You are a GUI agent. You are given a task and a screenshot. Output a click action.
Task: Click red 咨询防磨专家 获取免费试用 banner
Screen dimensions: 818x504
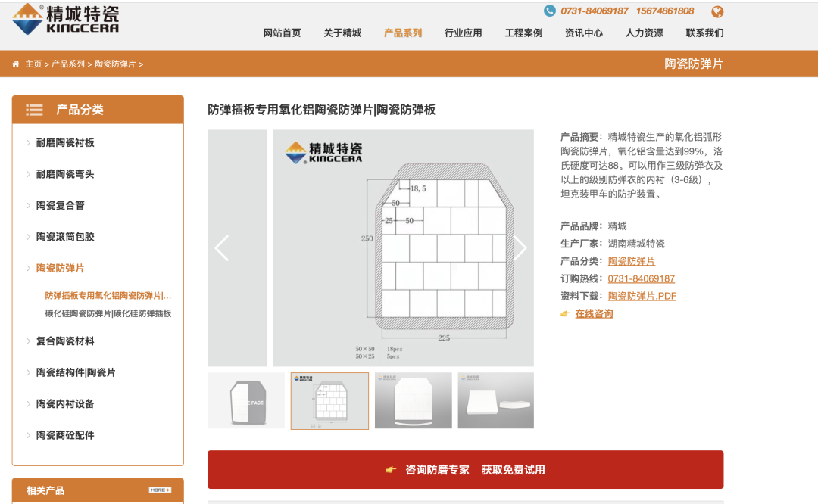465,470
